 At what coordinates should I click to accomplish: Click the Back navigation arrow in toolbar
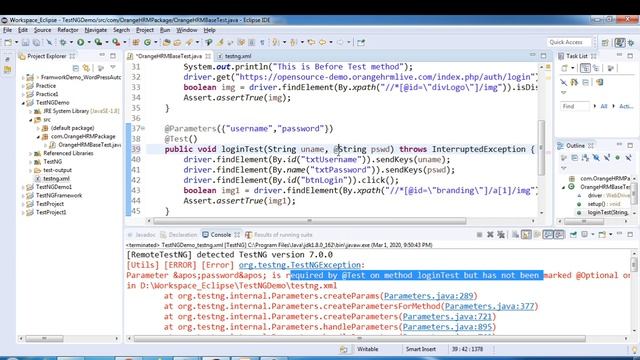click(322, 42)
